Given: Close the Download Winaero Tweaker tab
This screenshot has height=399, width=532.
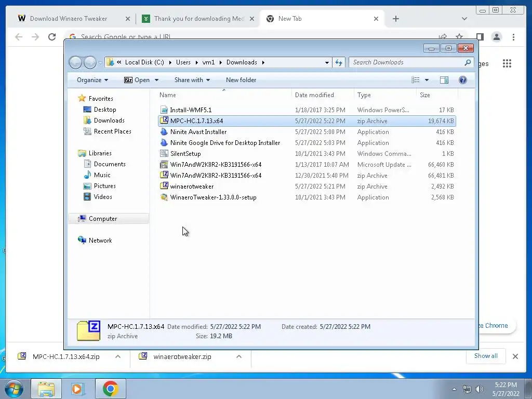Looking at the screenshot, I should (128, 19).
